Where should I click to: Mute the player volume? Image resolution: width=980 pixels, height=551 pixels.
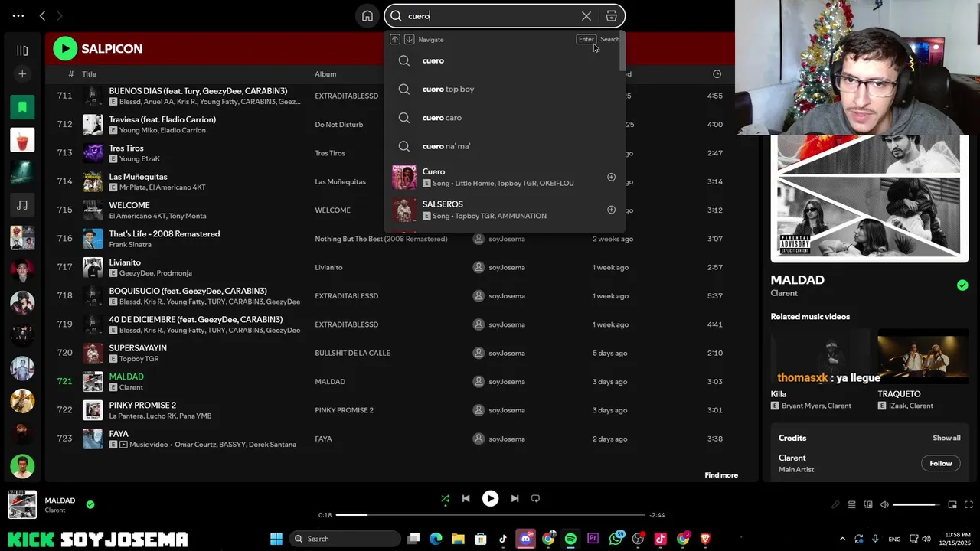pyautogui.click(x=884, y=505)
